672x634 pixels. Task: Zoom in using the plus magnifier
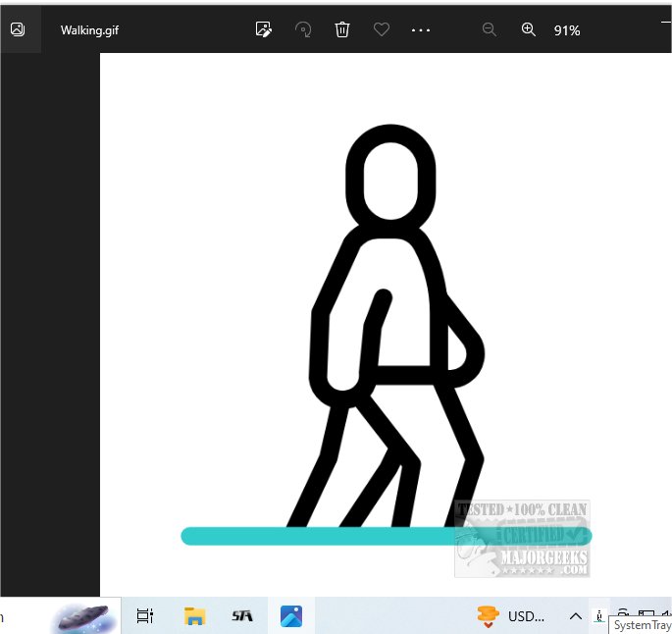click(528, 29)
